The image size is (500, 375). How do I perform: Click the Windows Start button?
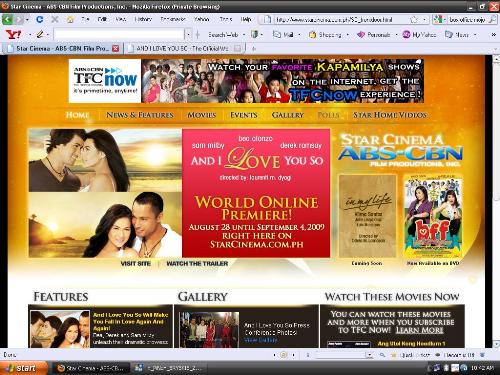(23, 368)
